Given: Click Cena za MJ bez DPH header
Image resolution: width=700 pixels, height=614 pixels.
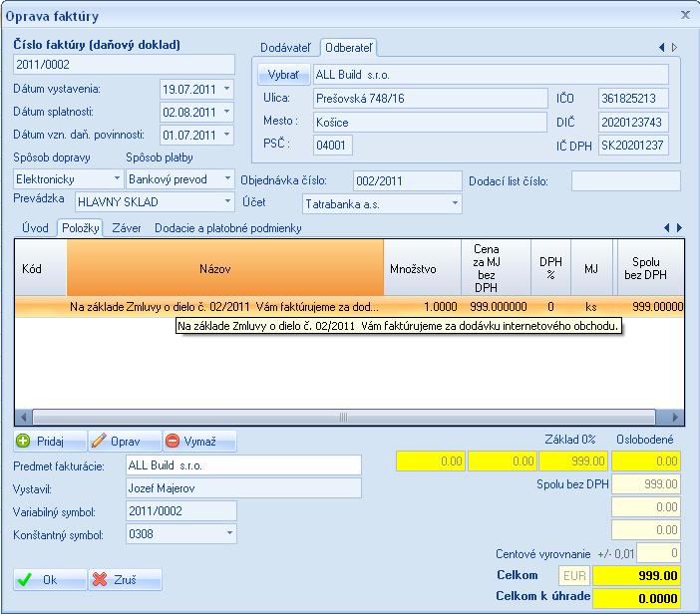Looking at the screenshot, I should click(x=496, y=268).
